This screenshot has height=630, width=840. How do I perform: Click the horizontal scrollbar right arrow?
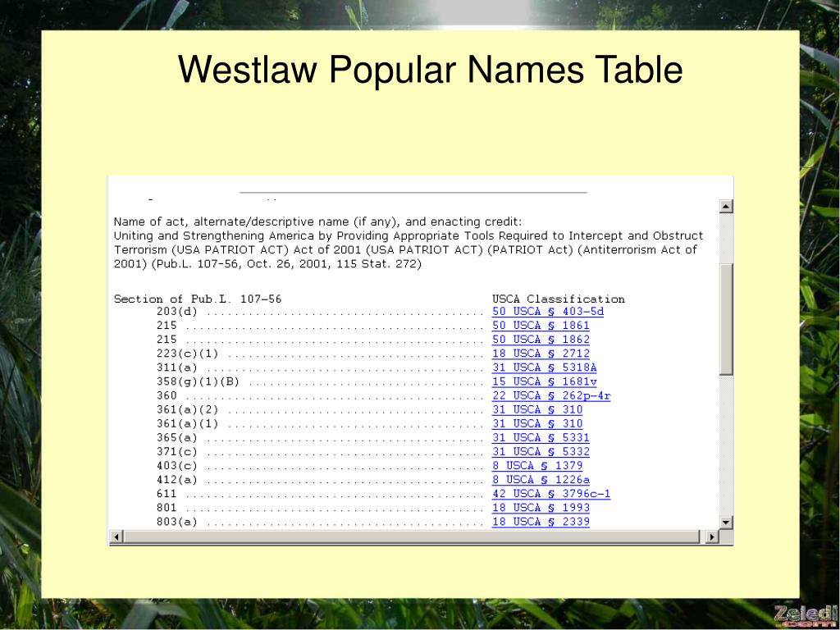click(712, 536)
